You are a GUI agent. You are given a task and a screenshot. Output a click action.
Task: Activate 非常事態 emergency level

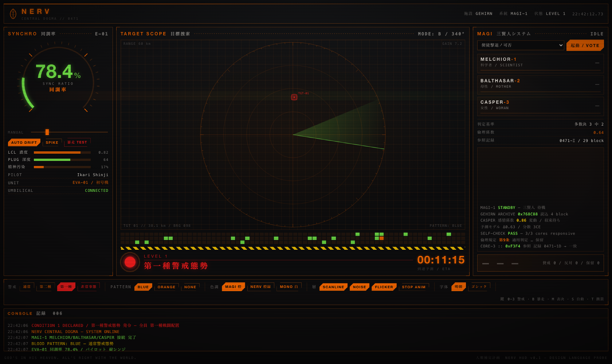(x=89, y=287)
